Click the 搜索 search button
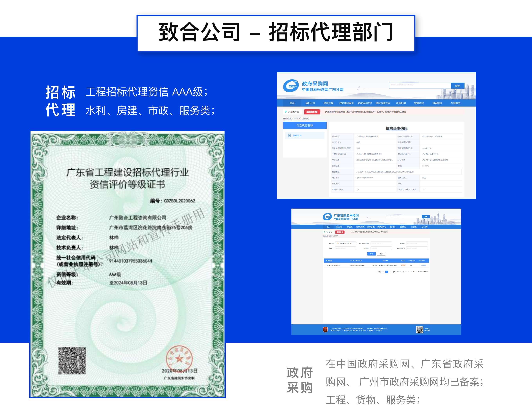532x414 pixels. (458, 86)
